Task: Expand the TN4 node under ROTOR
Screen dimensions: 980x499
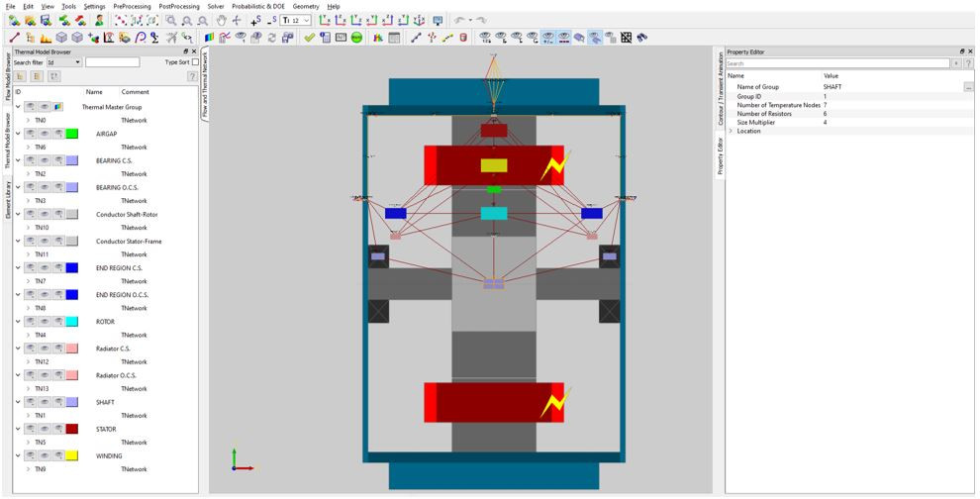Action: click(28, 336)
